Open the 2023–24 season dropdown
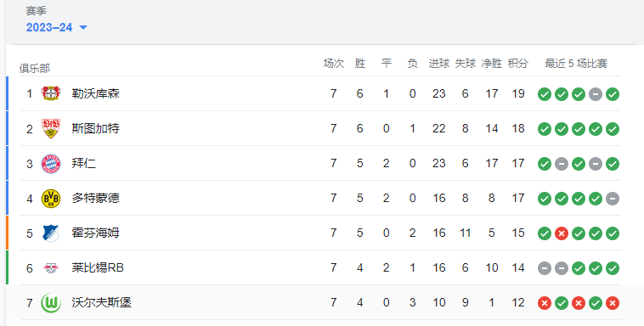Screen dimensions: 644x326 (57, 27)
